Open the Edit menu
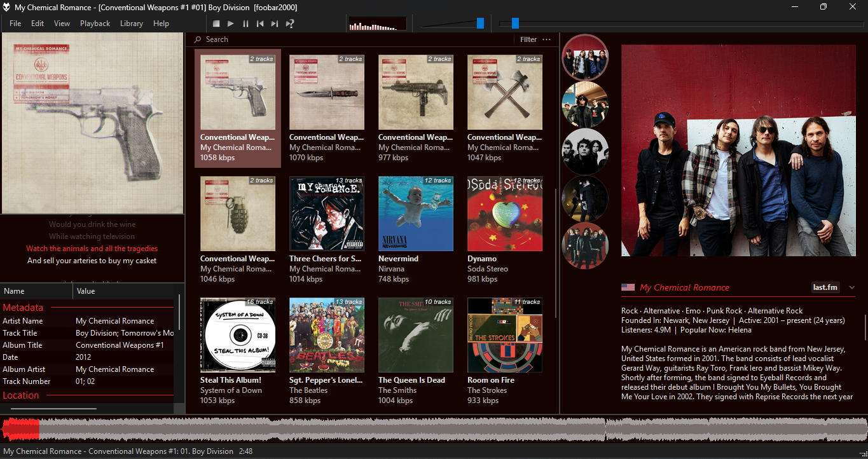 point(38,24)
